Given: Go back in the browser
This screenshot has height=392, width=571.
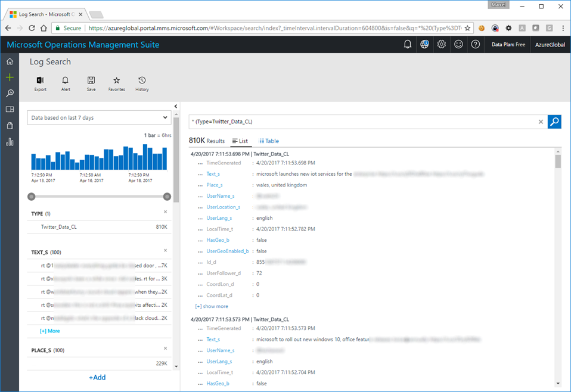Looking at the screenshot, I should click(x=8, y=28).
